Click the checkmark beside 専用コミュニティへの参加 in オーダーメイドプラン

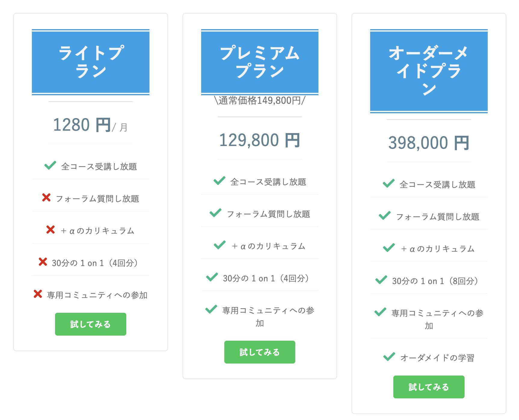380,312
